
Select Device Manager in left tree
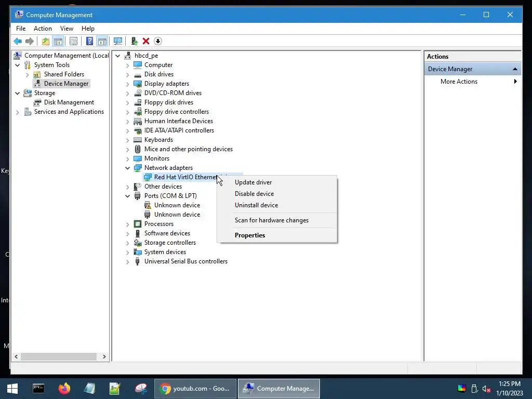click(x=66, y=84)
